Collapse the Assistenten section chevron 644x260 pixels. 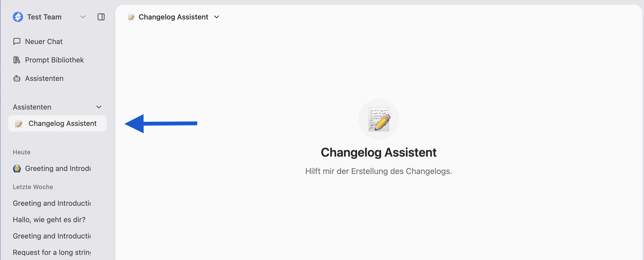tap(99, 107)
